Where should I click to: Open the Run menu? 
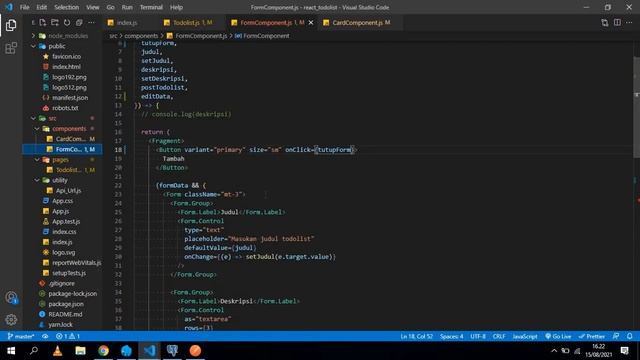coord(127,7)
